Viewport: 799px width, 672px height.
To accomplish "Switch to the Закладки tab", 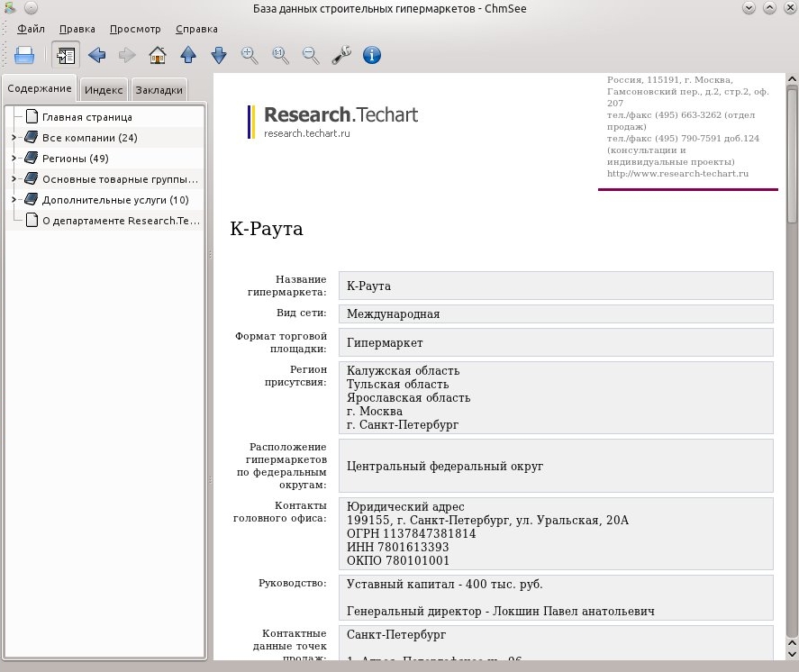I will coord(159,90).
